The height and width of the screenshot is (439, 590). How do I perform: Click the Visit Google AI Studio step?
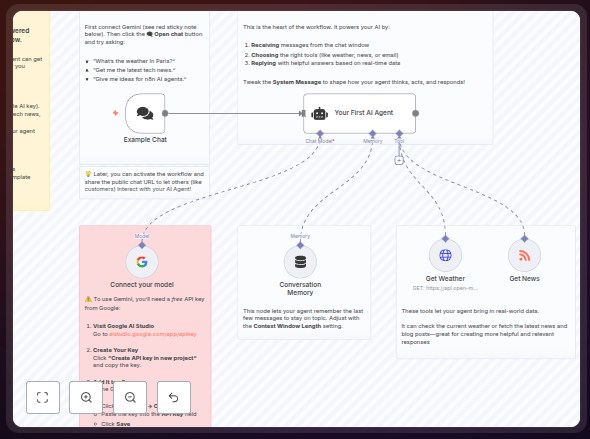tap(123, 326)
